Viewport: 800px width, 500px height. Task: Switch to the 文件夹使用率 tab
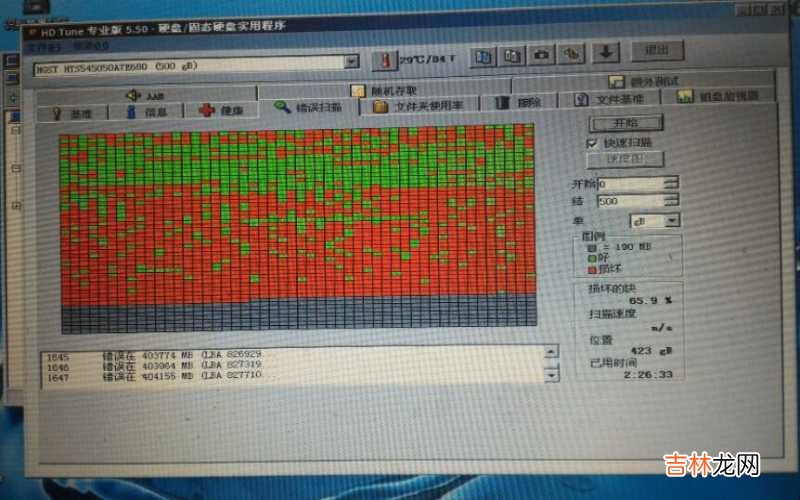(x=418, y=105)
